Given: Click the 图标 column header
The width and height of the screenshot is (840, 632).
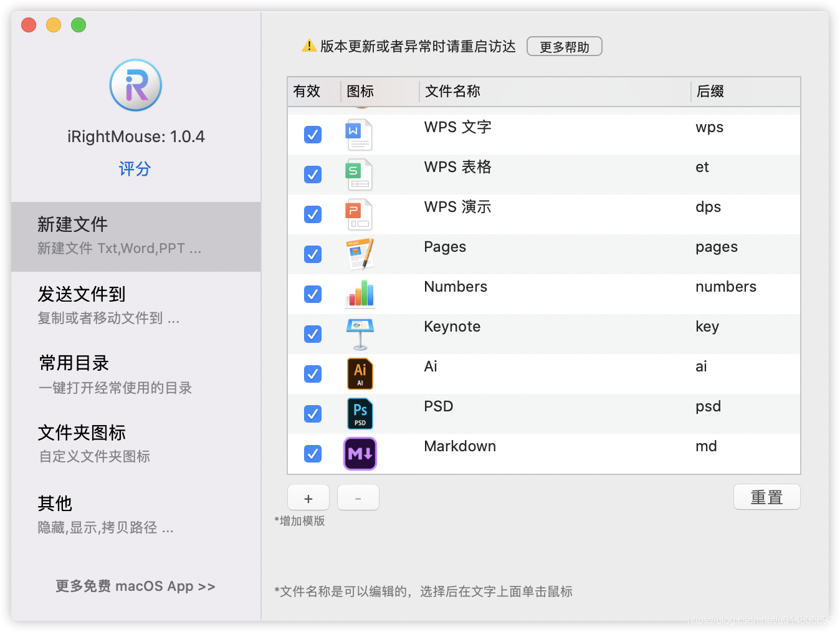Looking at the screenshot, I should (380, 92).
